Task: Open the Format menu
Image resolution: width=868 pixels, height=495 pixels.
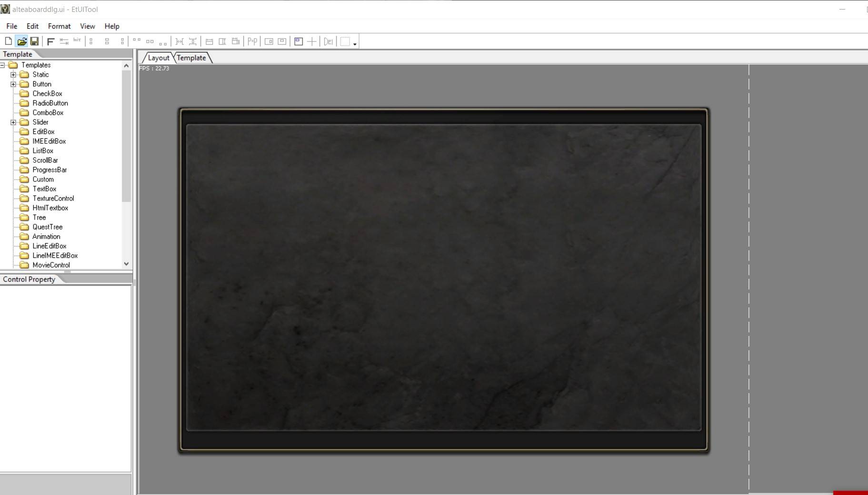Action: pos(59,26)
